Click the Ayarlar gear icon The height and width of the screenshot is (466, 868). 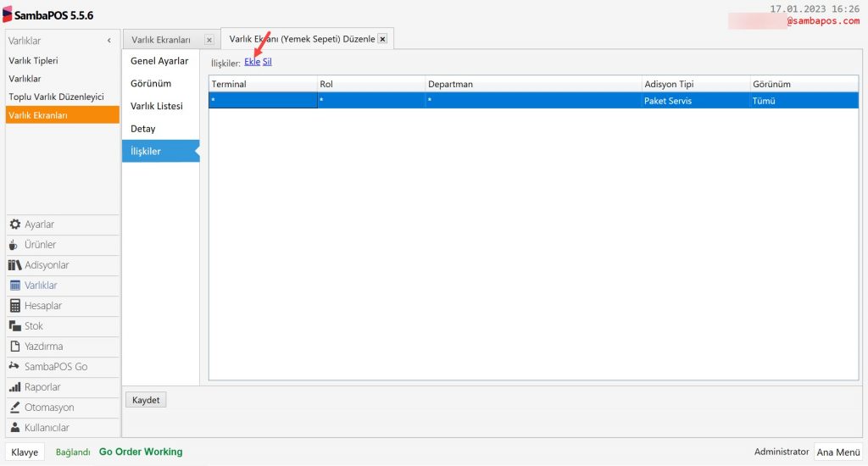click(15, 225)
